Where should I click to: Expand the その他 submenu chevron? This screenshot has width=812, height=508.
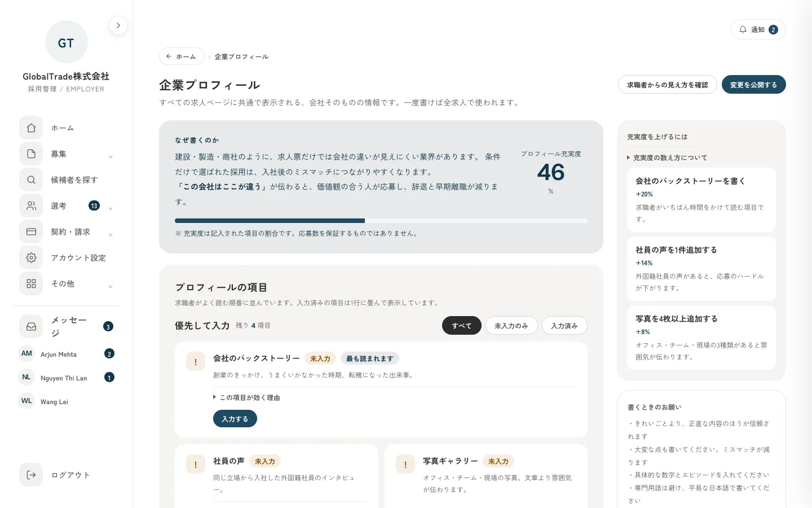coord(111,286)
